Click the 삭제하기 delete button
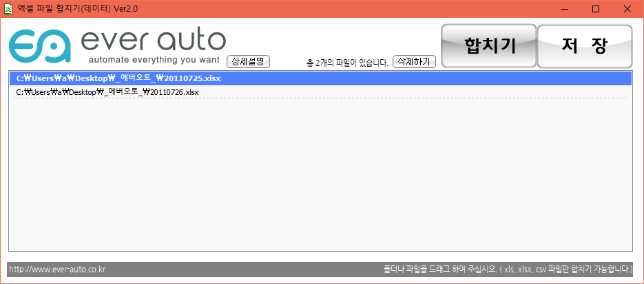Viewport: 644px width, 284px height. pyautogui.click(x=414, y=62)
